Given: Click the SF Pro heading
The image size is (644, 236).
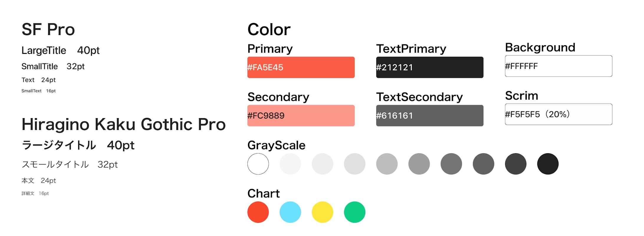Looking at the screenshot, I should click(48, 29).
